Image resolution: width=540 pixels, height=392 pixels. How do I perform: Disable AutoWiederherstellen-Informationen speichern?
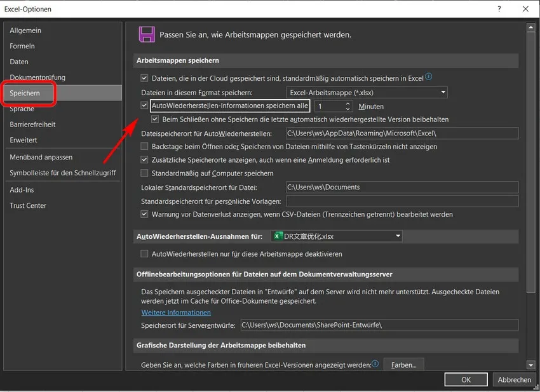(x=144, y=105)
